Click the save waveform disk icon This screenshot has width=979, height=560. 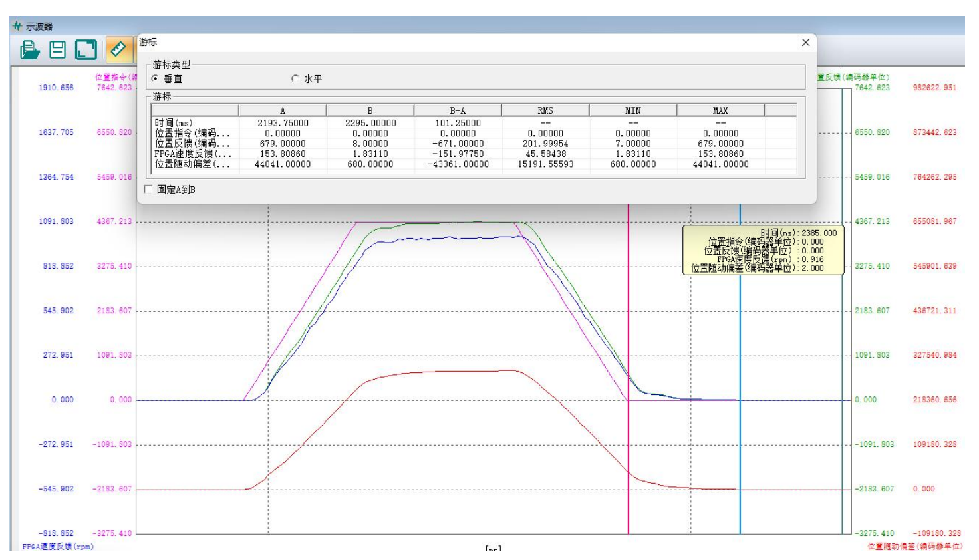[58, 50]
